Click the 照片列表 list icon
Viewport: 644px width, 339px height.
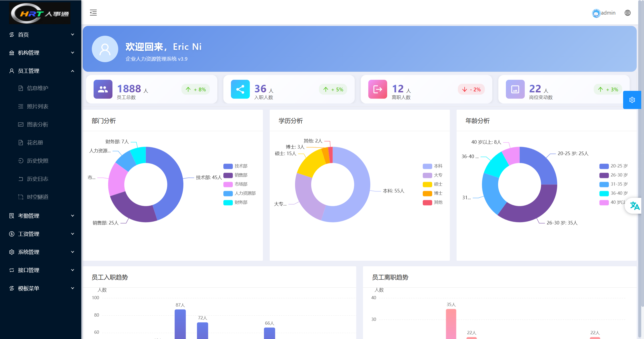[x=21, y=106]
